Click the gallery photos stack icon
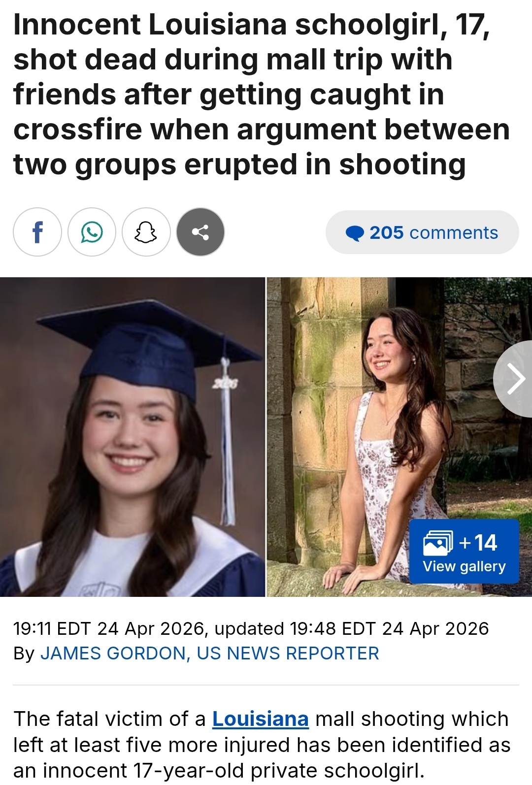Image resolution: width=532 pixels, height=785 pixels. [438, 543]
